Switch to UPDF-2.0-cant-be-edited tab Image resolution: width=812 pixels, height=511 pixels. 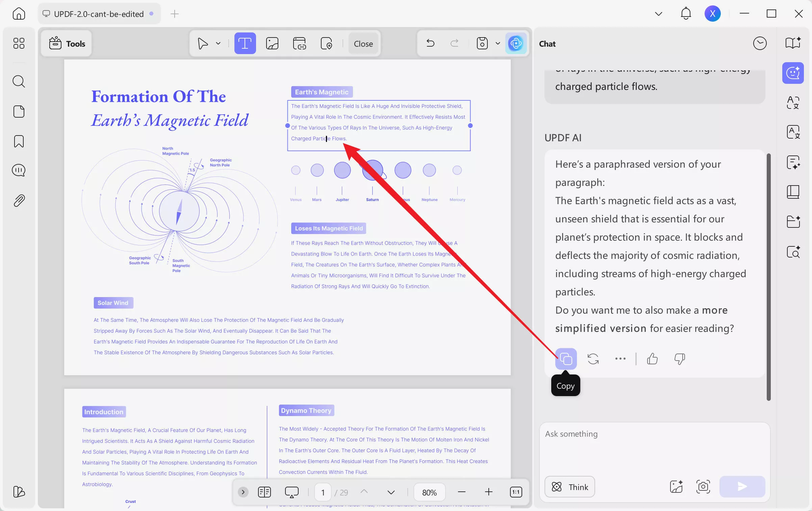(x=99, y=14)
